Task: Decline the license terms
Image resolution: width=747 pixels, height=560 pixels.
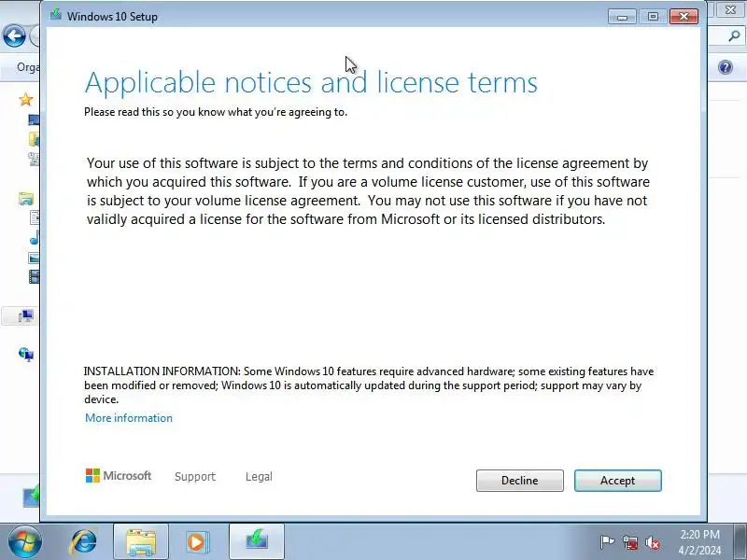Action: tap(520, 481)
